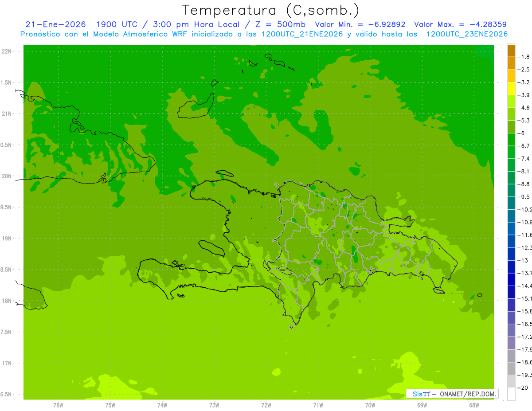532x411 pixels.
Task: Click the purple swatch between -17.2 and -17.9
Action: (511, 343)
